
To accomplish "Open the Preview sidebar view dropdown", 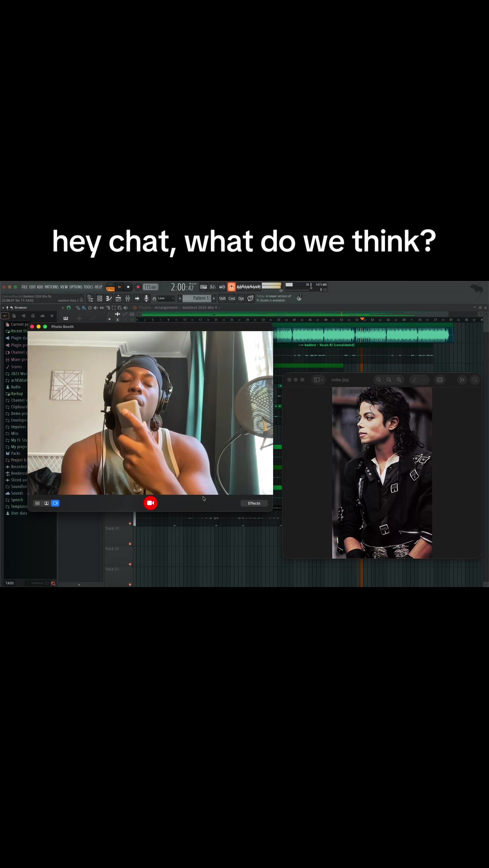I will coord(318,380).
